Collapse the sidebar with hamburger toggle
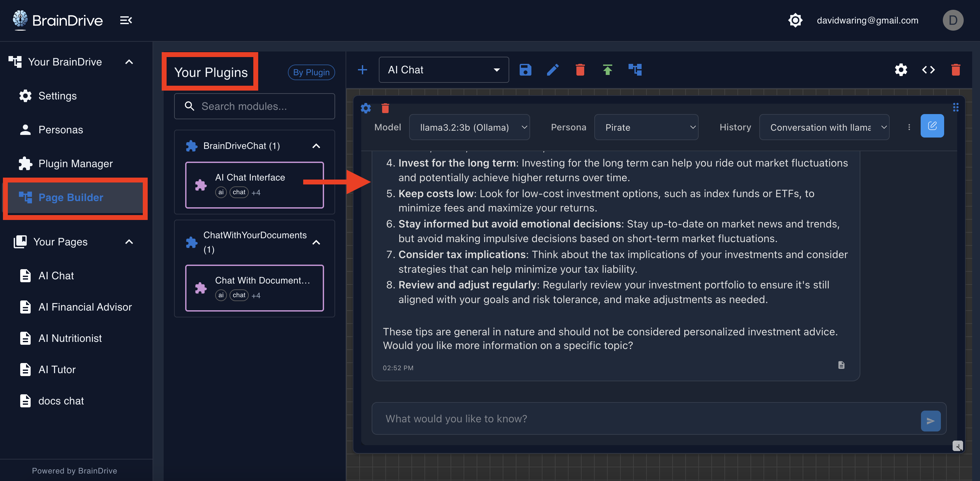The width and height of the screenshot is (980, 481). [126, 20]
